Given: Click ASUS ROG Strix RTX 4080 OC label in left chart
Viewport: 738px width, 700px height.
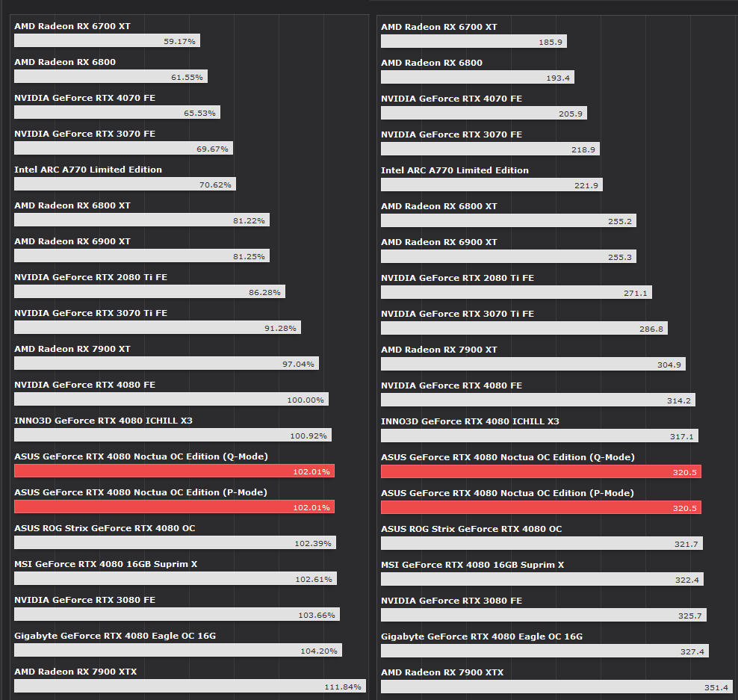Looking at the screenshot, I should pyautogui.click(x=105, y=528).
